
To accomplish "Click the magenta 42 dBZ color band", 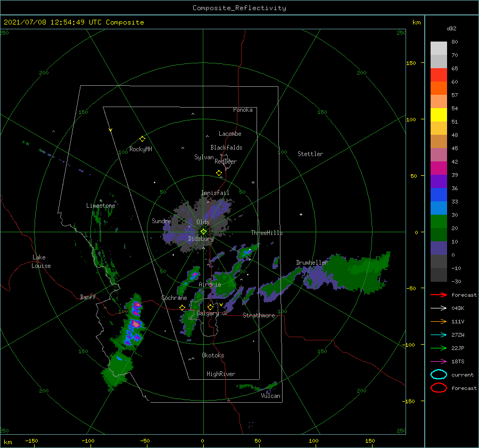I will (439, 168).
